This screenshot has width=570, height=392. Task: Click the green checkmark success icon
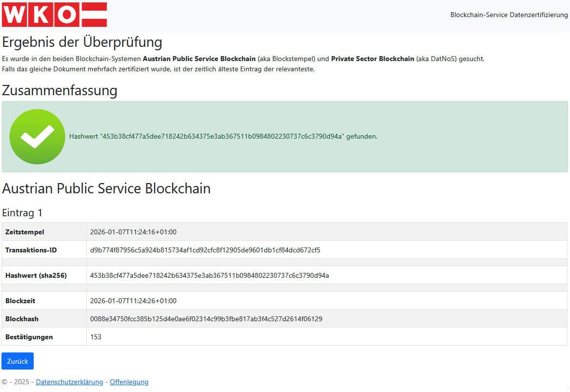click(x=37, y=137)
